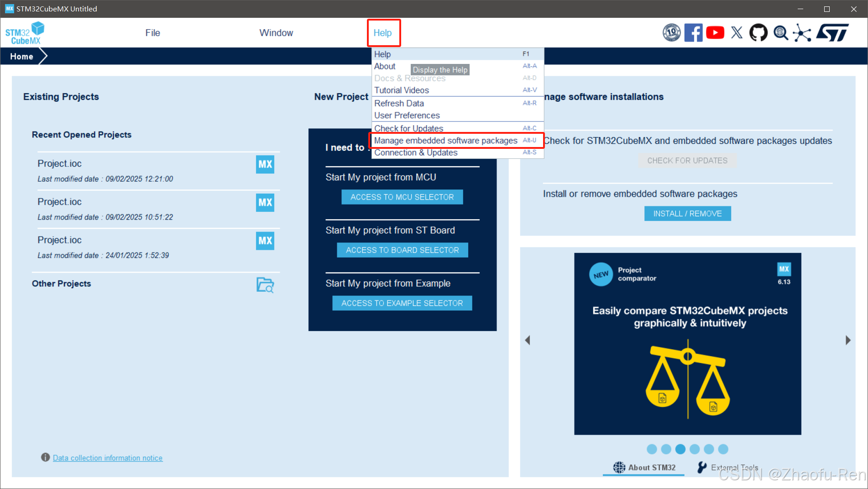Click the globe search icon in header
868x489 pixels.
pos(781,32)
